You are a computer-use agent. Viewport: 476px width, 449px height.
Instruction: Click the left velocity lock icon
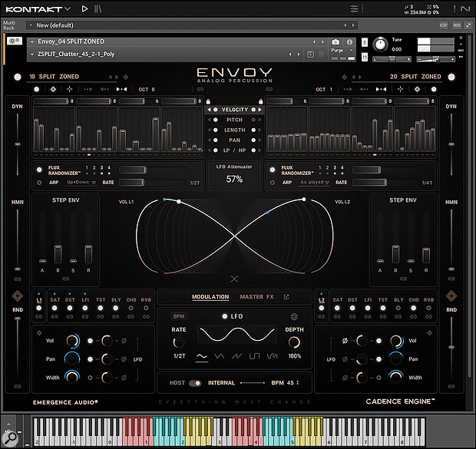[x=208, y=101]
